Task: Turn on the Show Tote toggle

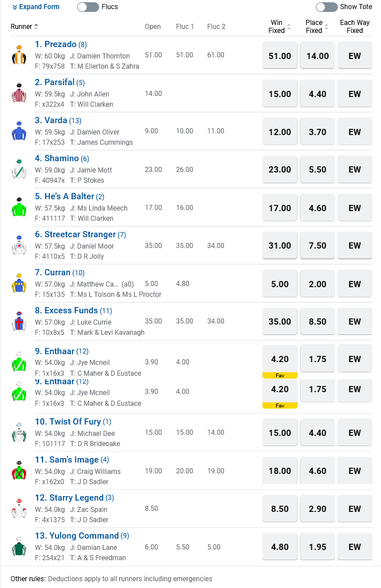Action: point(327,7)
